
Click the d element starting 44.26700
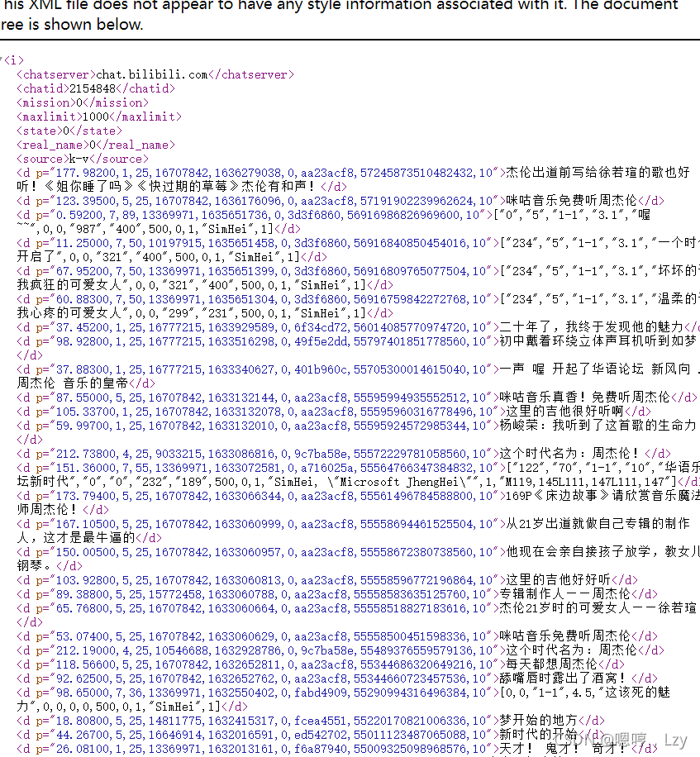[311, 735]
